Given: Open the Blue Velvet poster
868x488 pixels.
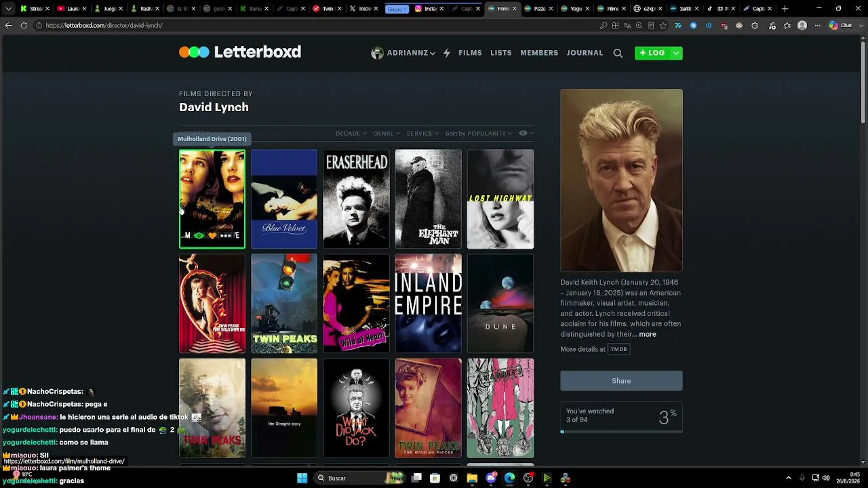Looking at the screenshot, I should [x=284, y=199].
